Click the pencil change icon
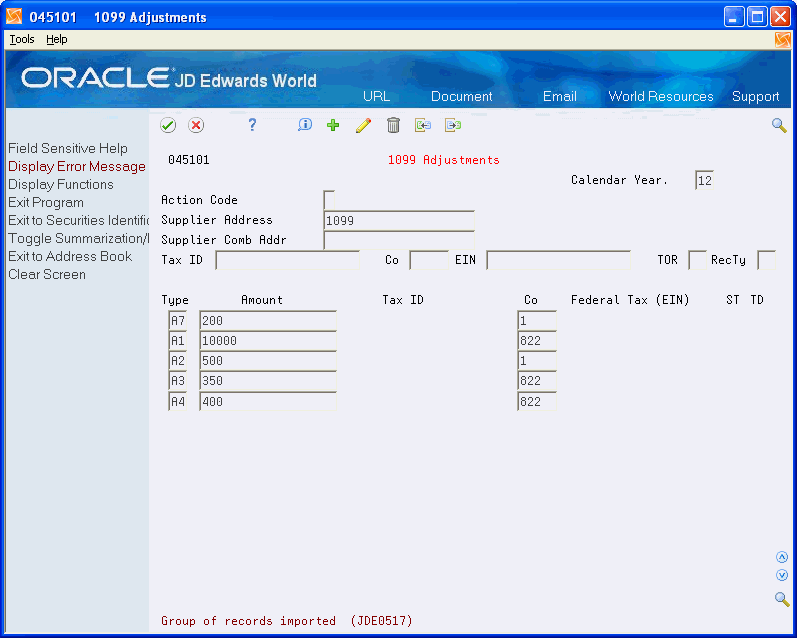797x638 pixels. point(363,125)
